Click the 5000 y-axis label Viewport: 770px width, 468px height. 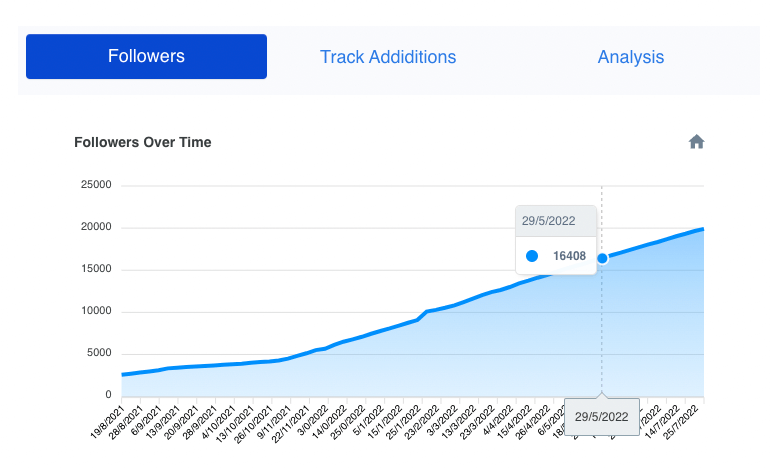click(x=99, y=353)
